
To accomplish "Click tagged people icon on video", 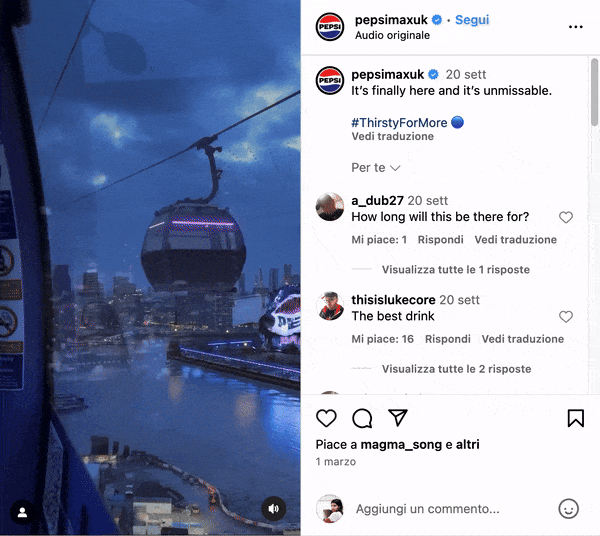I will click(x=22, y=512).
